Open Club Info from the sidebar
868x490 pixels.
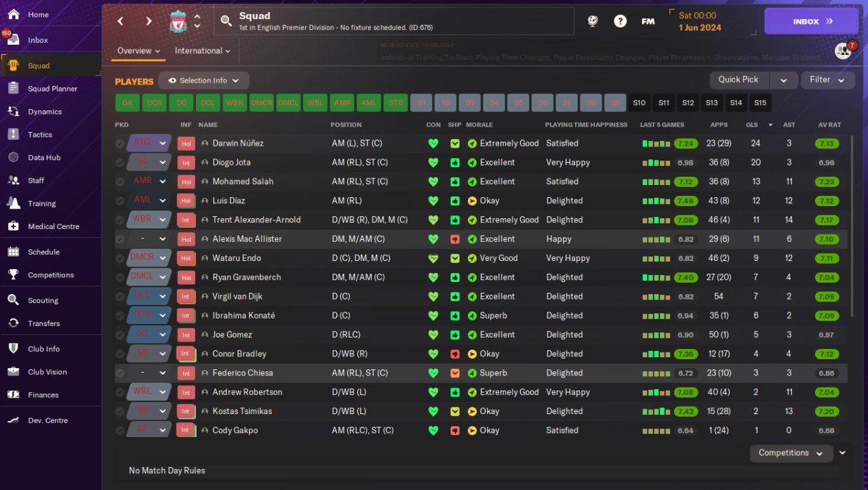[43, 349]
